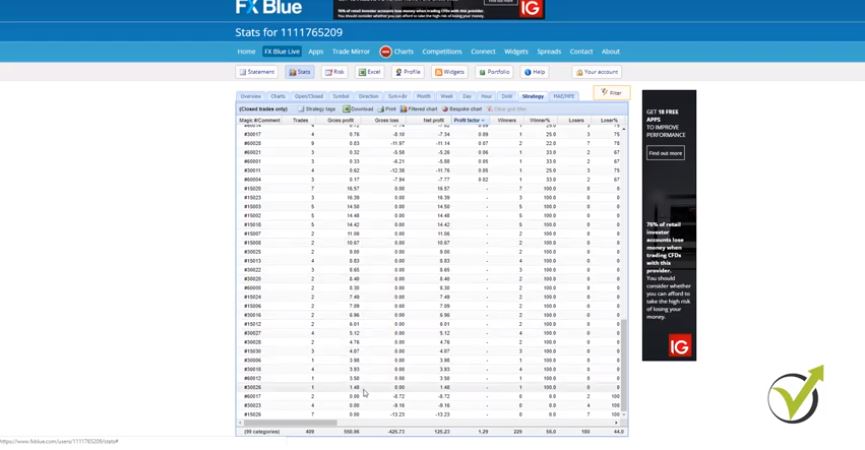The image size is (865, 450).
Task: Open Apps in the navigation bar
Action: click(316, 52)
